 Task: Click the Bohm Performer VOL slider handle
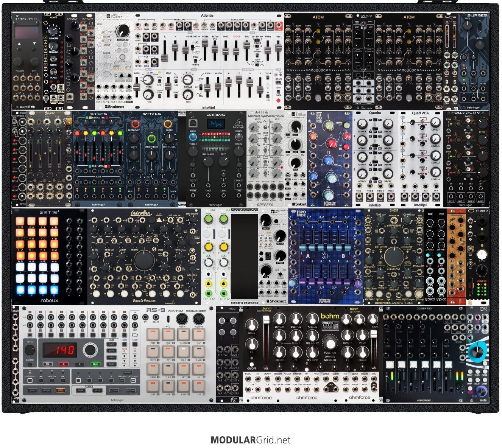[266, 320]
